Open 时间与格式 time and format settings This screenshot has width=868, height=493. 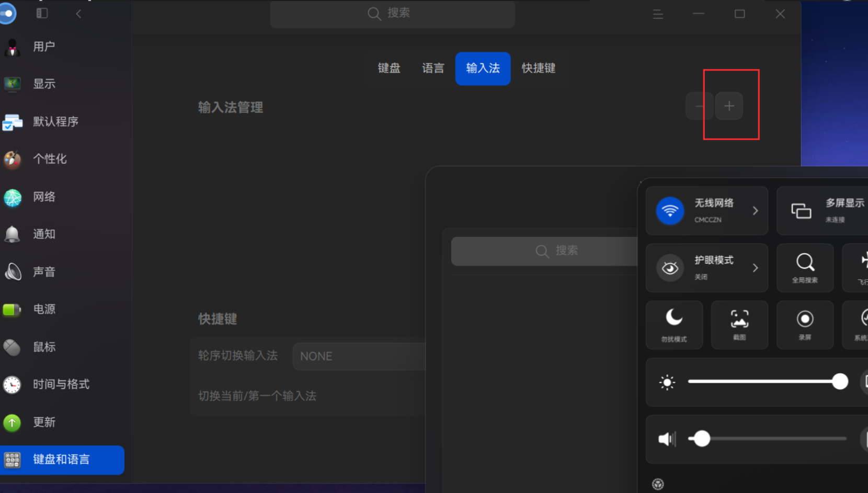pos(62,385)
